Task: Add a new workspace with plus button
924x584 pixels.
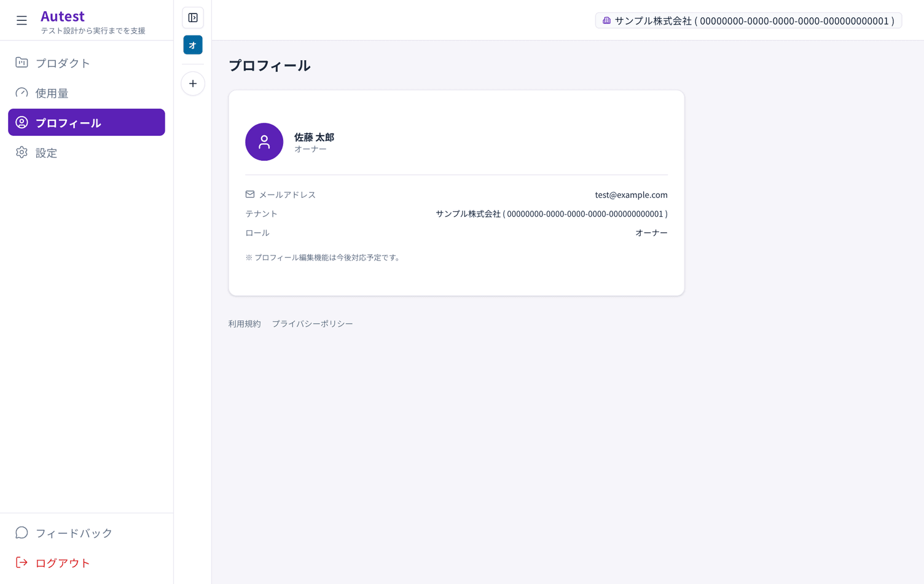Action: point(193,84)
